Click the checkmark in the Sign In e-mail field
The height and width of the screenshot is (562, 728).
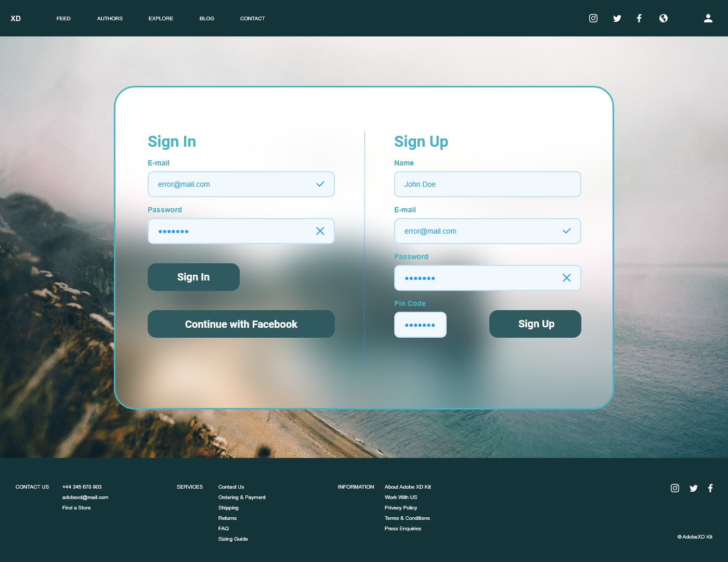click(x=320, y=184)
